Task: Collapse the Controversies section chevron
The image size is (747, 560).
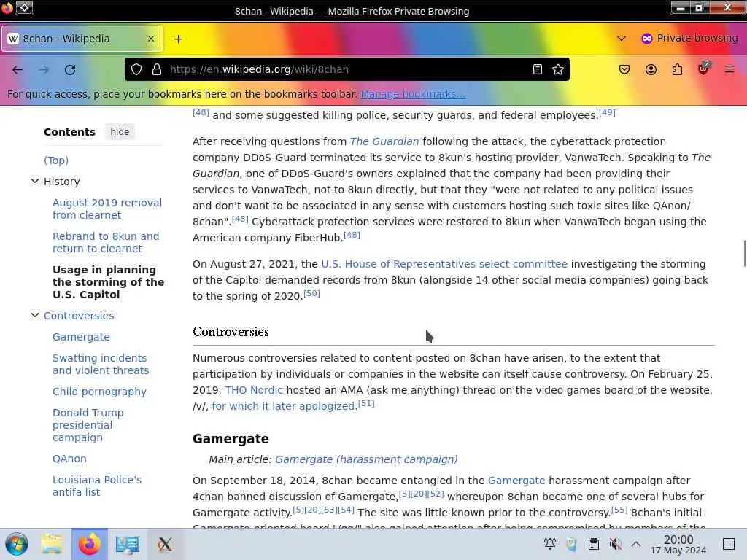Action: point(35,315)
